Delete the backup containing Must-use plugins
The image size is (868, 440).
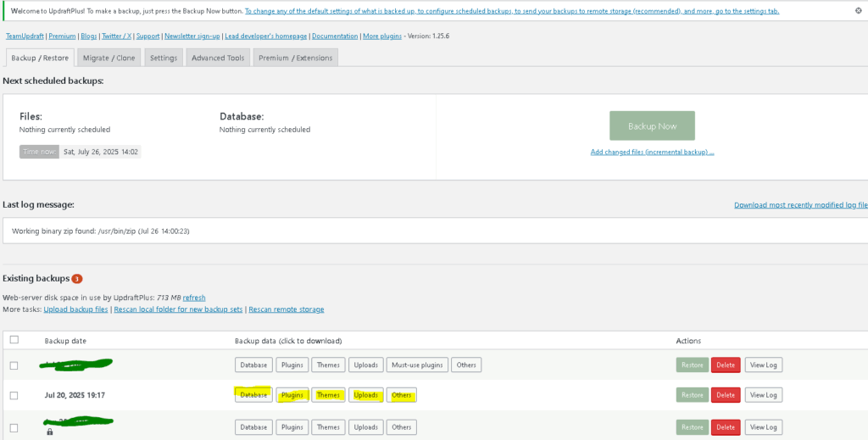point(726,365)
